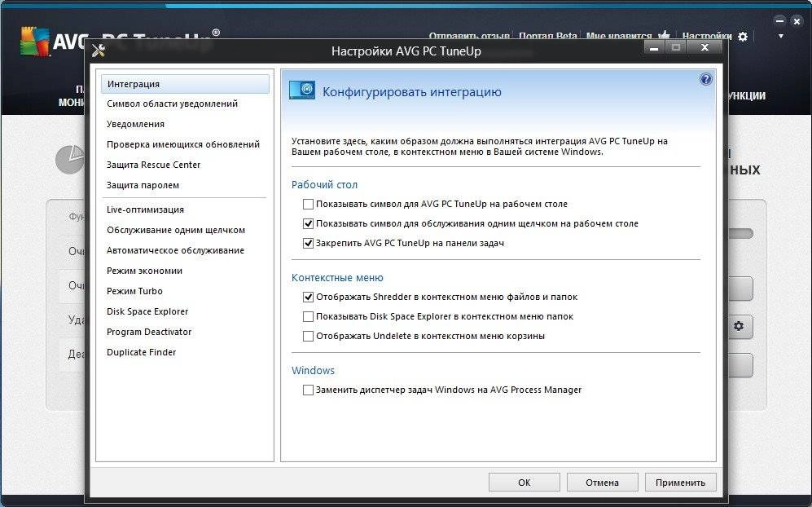
Task: Click the integration monitor icon beside the heading
Action: click(x=302, y=90)
